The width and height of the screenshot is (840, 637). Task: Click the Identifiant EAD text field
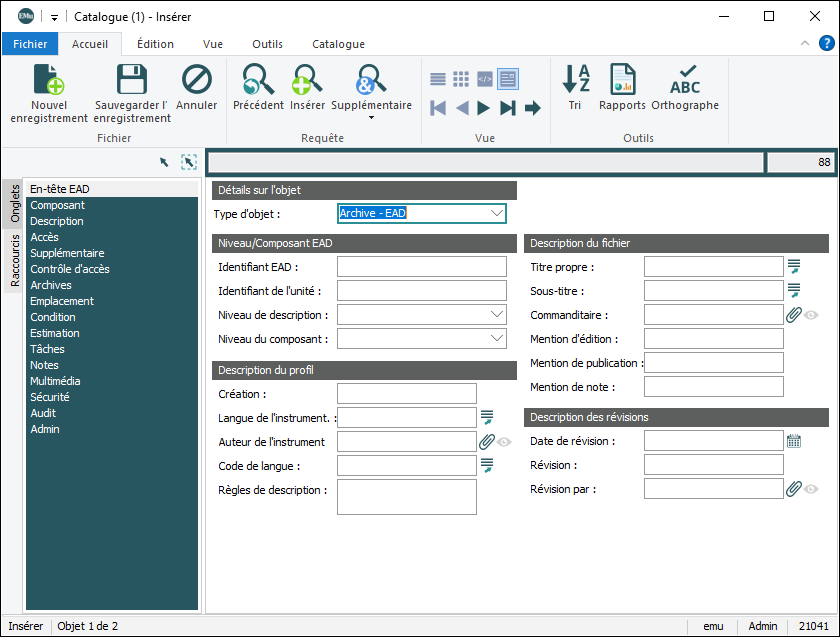[x=423, y=267]
